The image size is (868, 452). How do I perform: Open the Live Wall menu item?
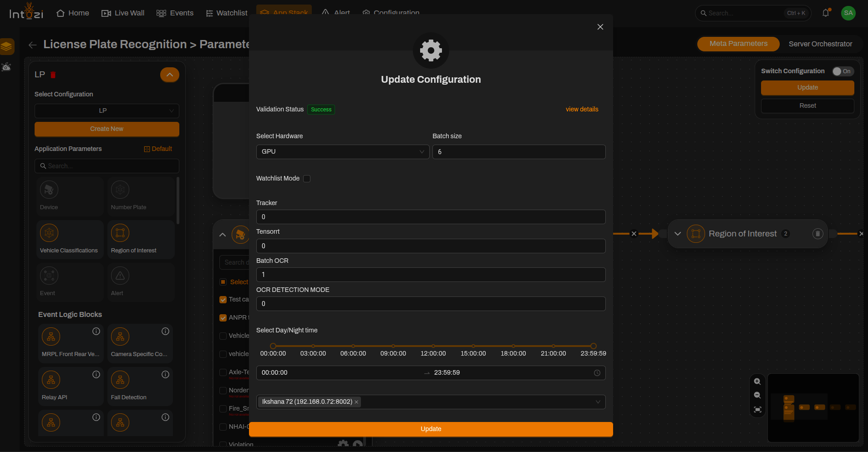click(x=123, y=13)
